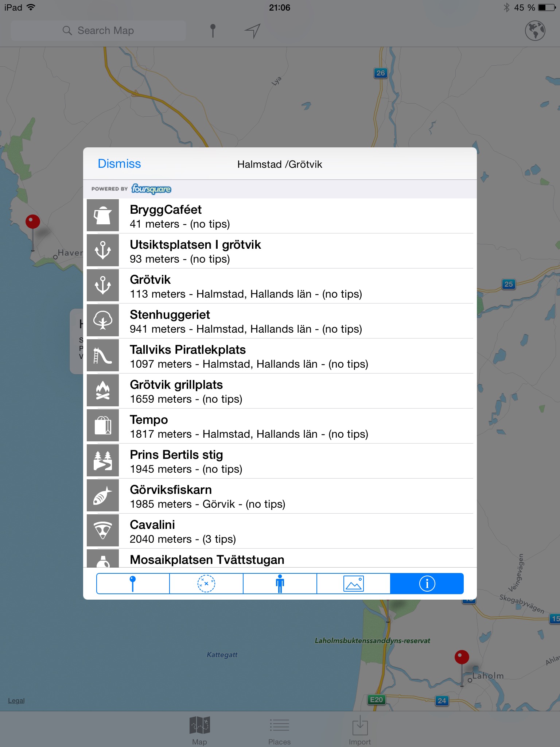Switch to the Places tab
The width and height of the screenshot is (560, 747).
tap(279, 730)
